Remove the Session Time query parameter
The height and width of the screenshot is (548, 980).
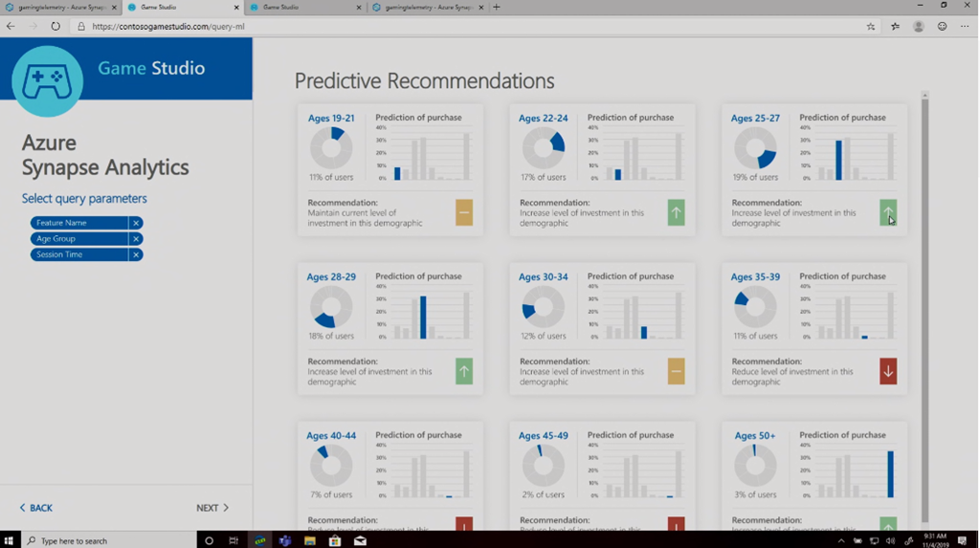(136, 255)
